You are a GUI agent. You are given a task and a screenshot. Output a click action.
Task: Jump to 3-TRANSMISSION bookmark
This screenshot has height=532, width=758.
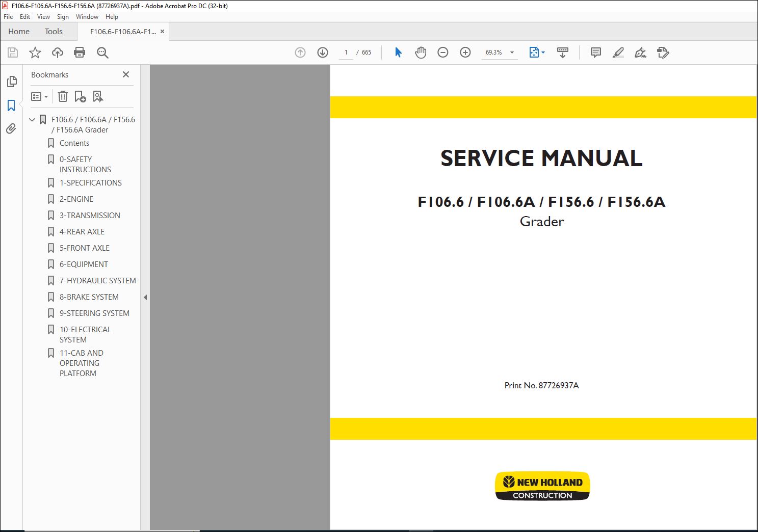(90, 216)
